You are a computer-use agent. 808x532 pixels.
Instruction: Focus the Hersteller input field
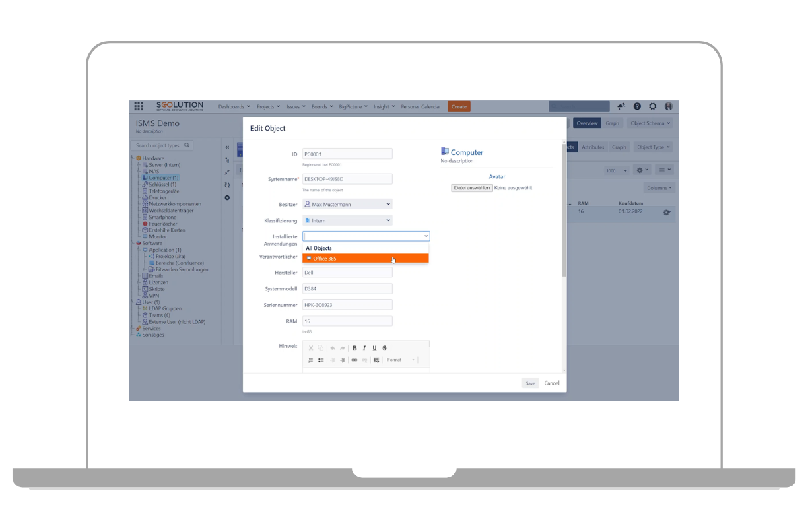point(347,273)
